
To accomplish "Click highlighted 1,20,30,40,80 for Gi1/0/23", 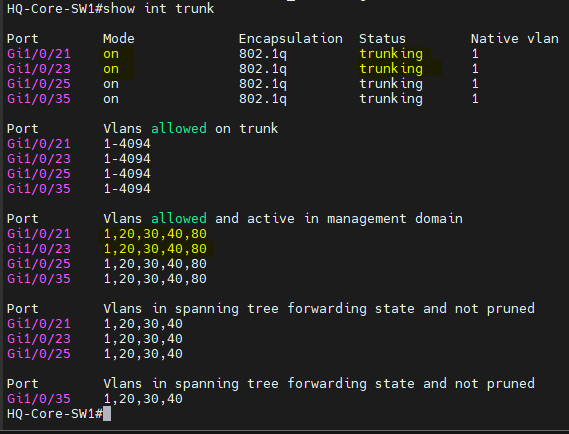I will click(155, 249).
